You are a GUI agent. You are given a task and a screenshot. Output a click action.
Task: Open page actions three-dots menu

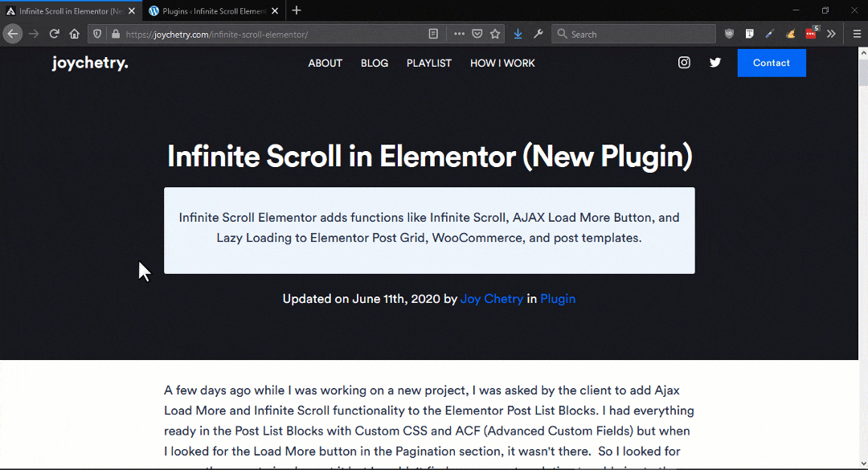tap(459, 34)
